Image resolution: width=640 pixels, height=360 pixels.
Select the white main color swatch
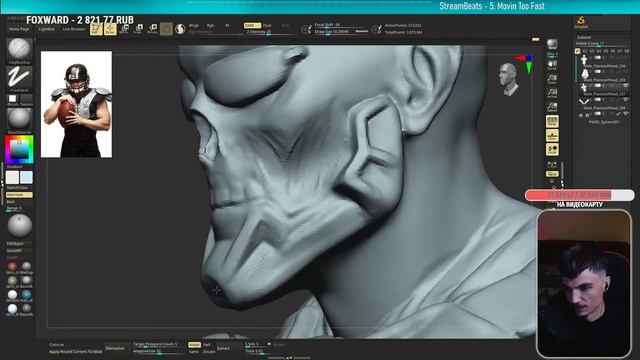pyautogui.click(x=12, y=178)
